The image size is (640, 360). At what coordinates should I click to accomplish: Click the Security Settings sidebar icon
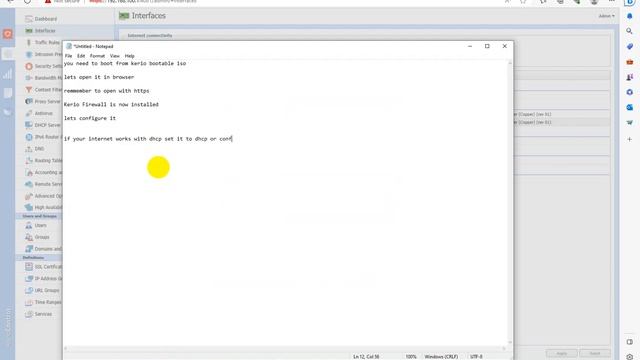(x=29, y=66)
